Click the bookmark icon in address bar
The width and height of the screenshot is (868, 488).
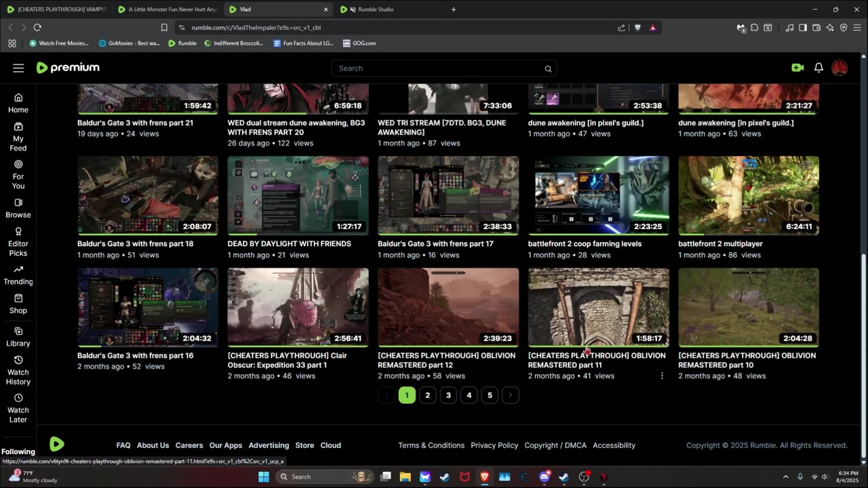[x=164, y=28]
